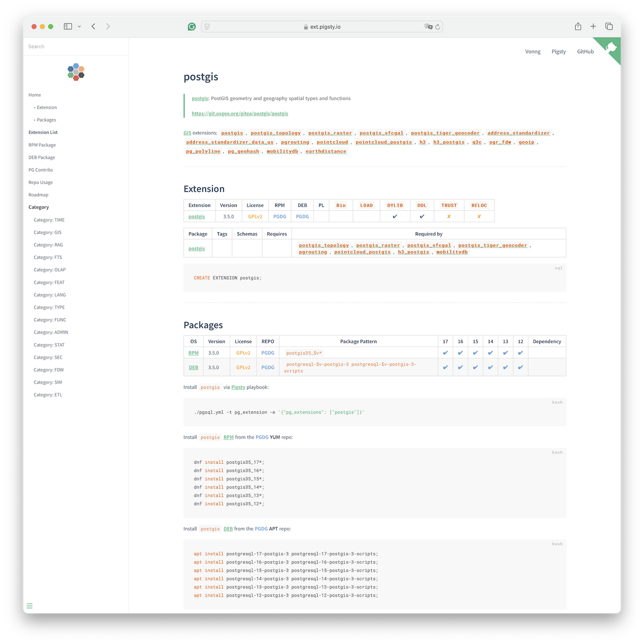Open a new tab with plus icon
Image resolution: width=644 pixels, height=644 pixels.
pyautogui.click(x=593, y=26)
